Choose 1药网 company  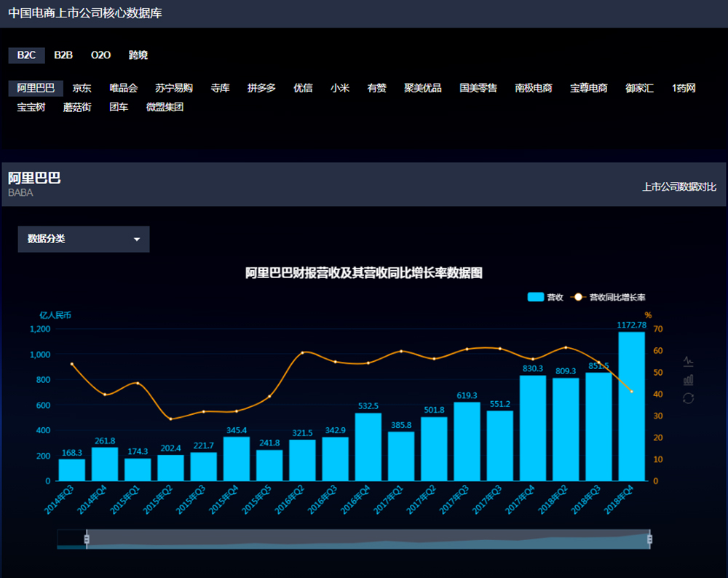click(684, 88)
